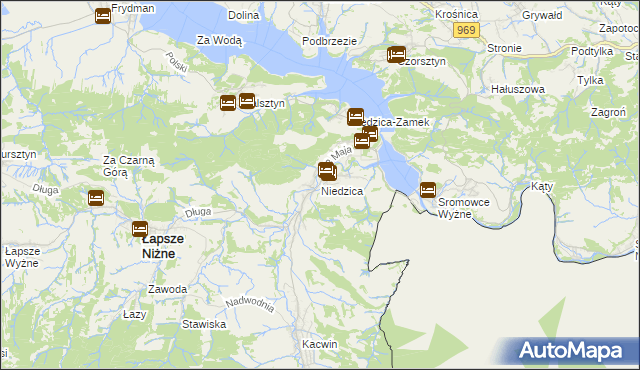
Task: Select the Zawoda place name
Action: pyautogui.click(x=167, y=289)
